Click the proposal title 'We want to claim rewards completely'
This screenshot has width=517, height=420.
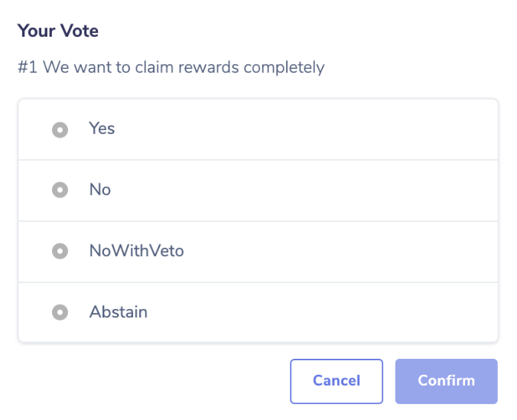click(x=184, y=67)
